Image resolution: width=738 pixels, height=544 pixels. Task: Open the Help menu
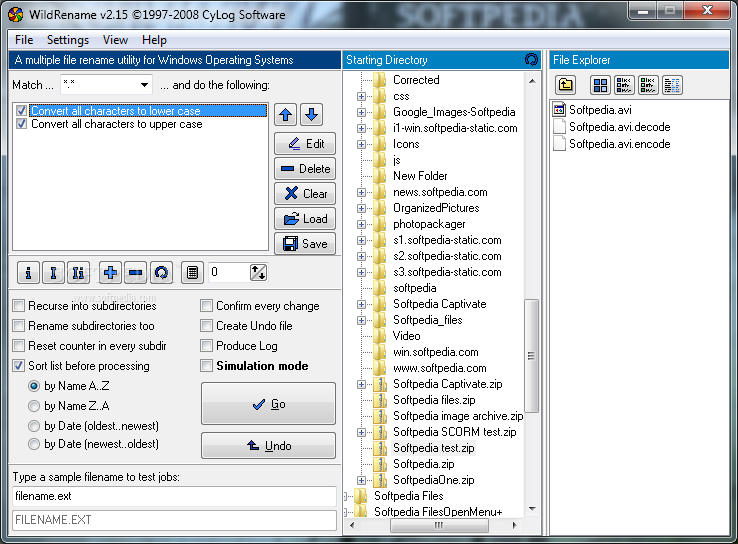[154, 40]
